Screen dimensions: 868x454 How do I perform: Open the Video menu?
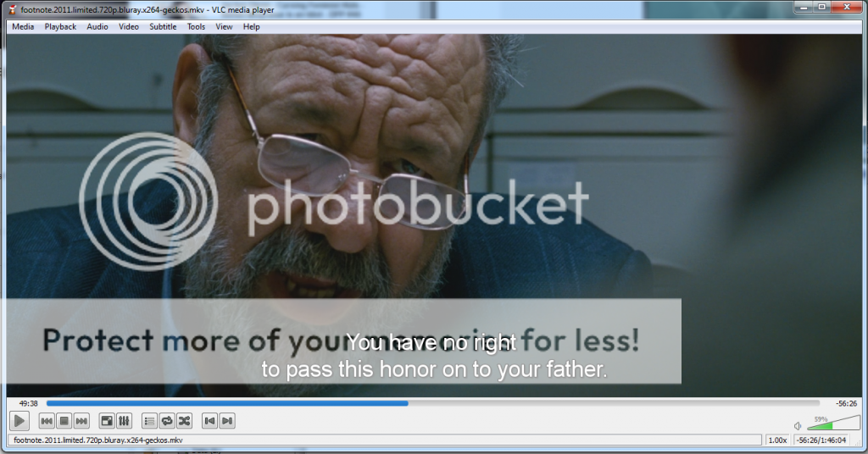[x=129, y=26]
